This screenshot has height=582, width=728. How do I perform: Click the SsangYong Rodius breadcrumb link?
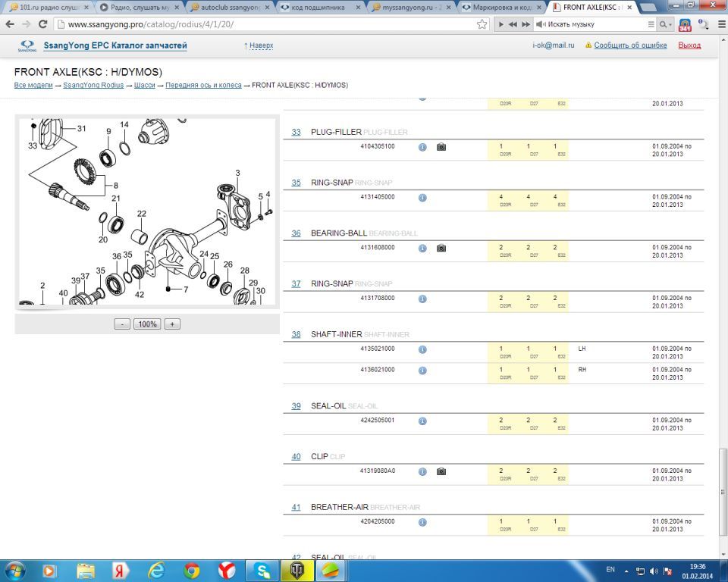coord(93,86)
